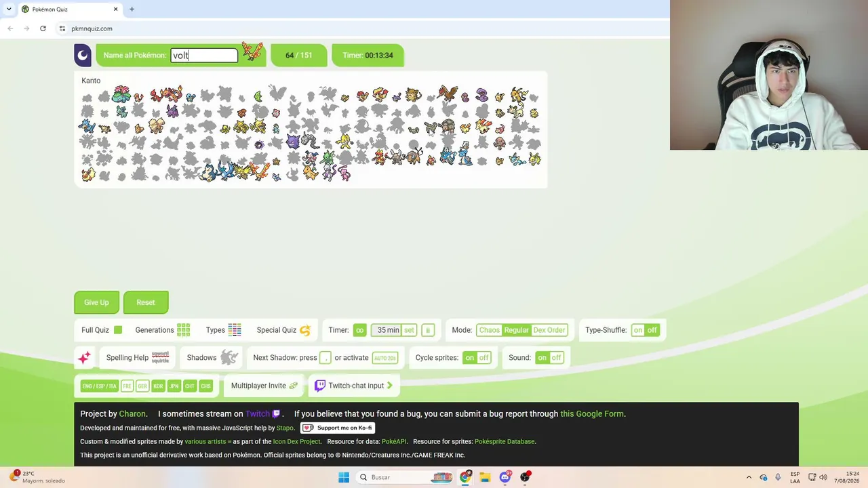
Task: Switch Mode to Regular
Action: pos(516,330)
